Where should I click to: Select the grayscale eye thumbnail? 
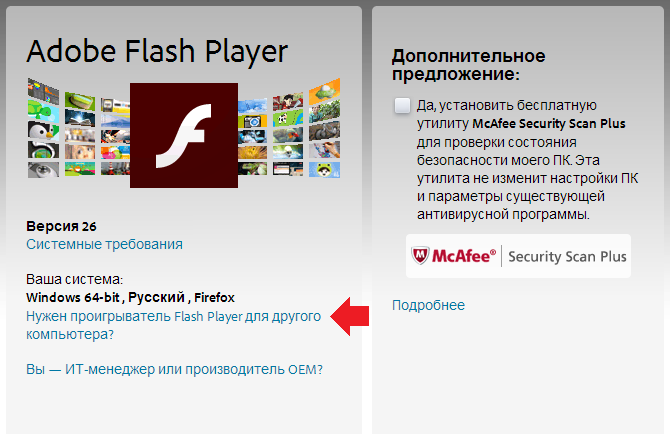pos(43,170)
